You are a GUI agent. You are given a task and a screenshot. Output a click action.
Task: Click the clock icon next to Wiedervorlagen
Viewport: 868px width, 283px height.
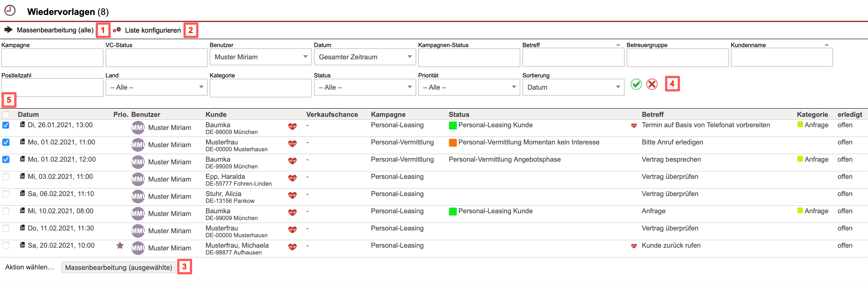[x=10, y=10]
